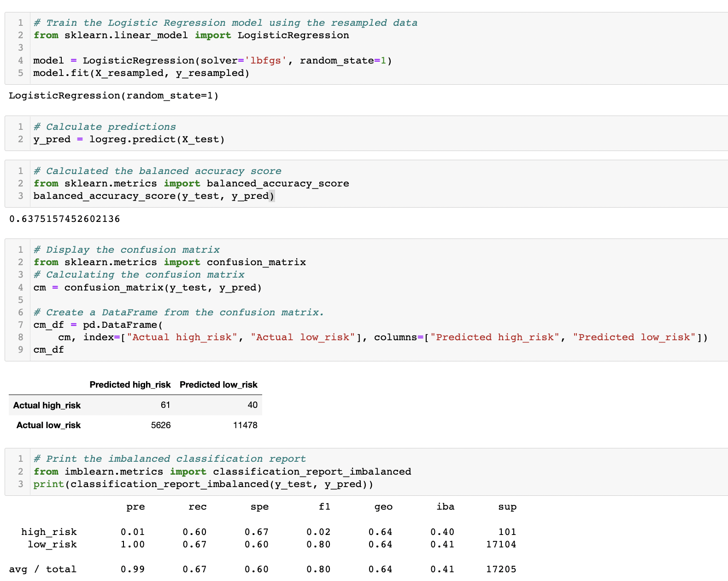Select the high_risk f1 value 0.02
Image resolution: width=728 pixels, height=581 pixels.
pos(318,532)
